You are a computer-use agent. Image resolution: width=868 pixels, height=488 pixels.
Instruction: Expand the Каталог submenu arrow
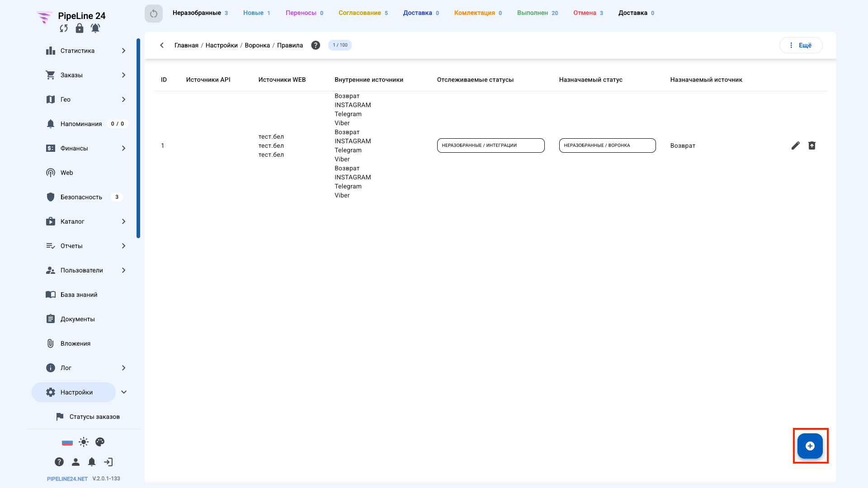click(x=123, y=221)
